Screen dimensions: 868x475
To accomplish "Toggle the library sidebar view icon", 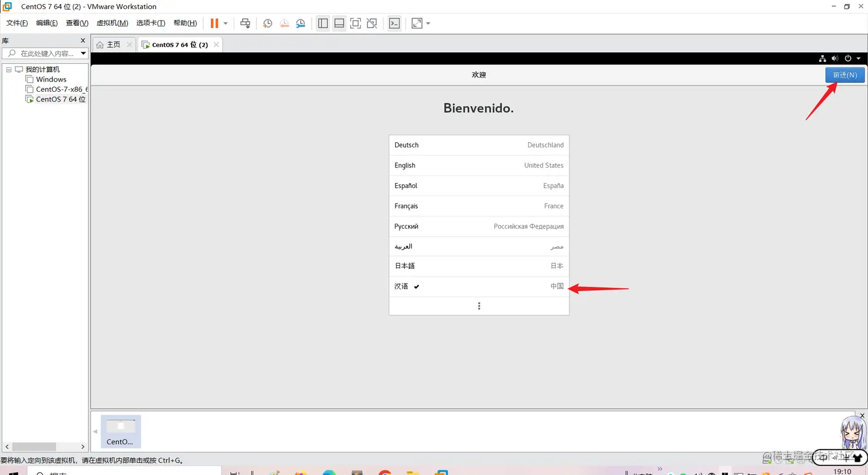I will coord(323,24).
